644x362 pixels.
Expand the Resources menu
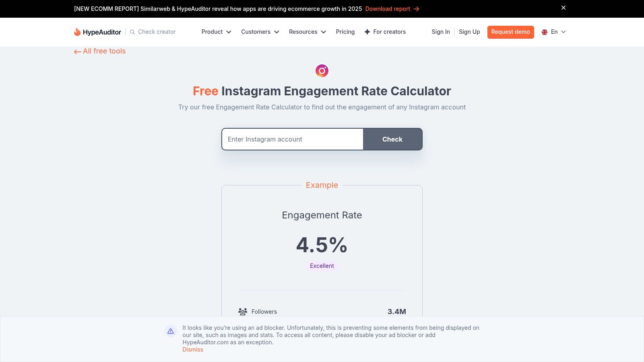[308, 32]
